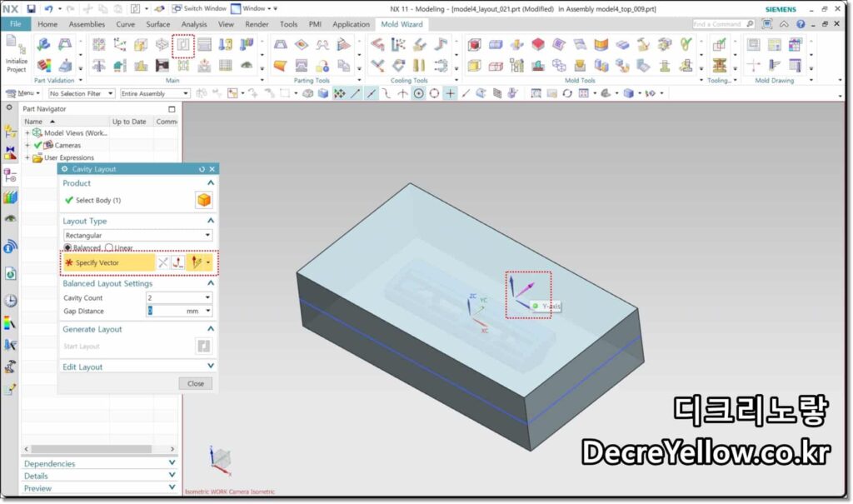Click the Undo arrow icon
This screenshot has width=853, height=504.
click(x=48, y=8)
